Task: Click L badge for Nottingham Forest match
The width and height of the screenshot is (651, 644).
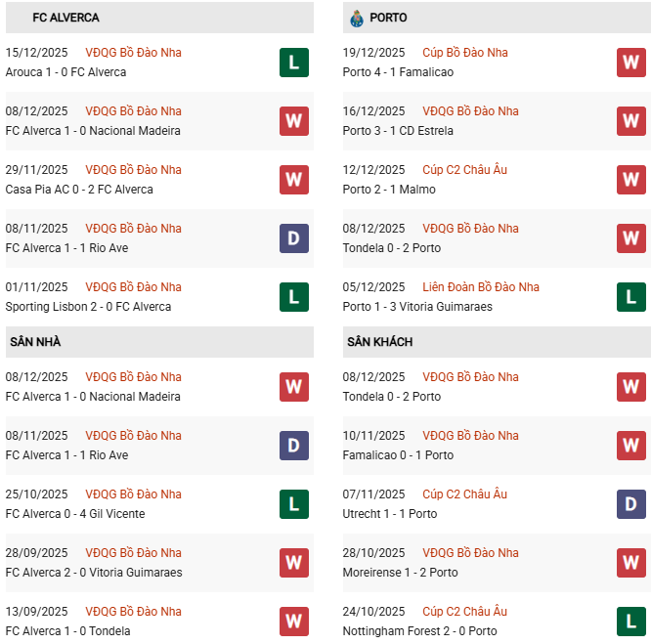Action: click(630, 622)
